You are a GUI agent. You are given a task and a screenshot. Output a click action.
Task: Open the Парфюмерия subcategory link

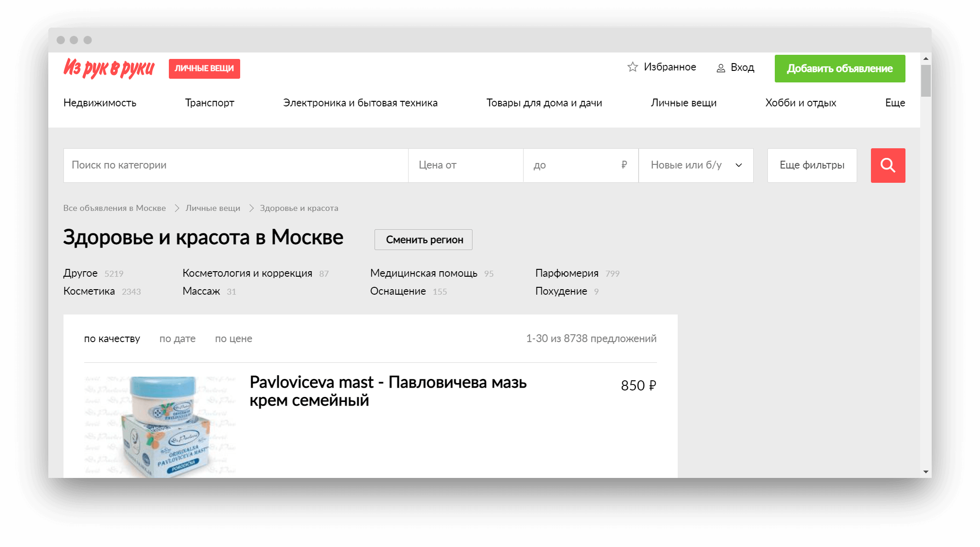tap(567, 273)
